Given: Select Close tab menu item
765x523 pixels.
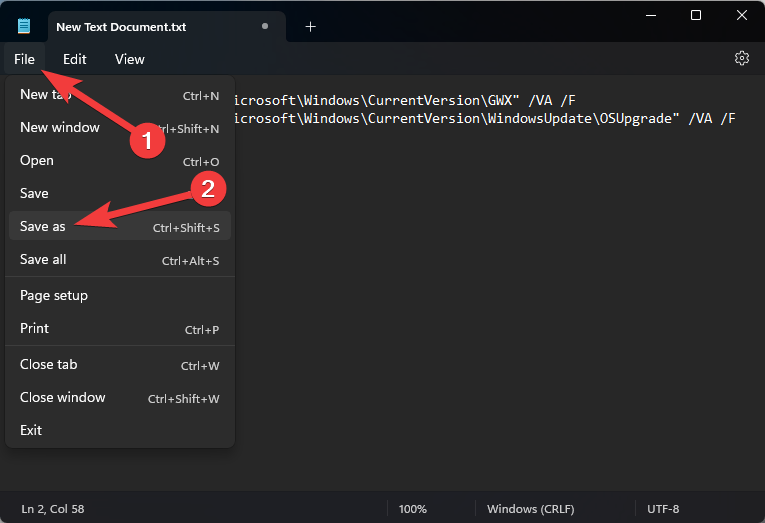Looking at the screenshot, I should point(49,364).
